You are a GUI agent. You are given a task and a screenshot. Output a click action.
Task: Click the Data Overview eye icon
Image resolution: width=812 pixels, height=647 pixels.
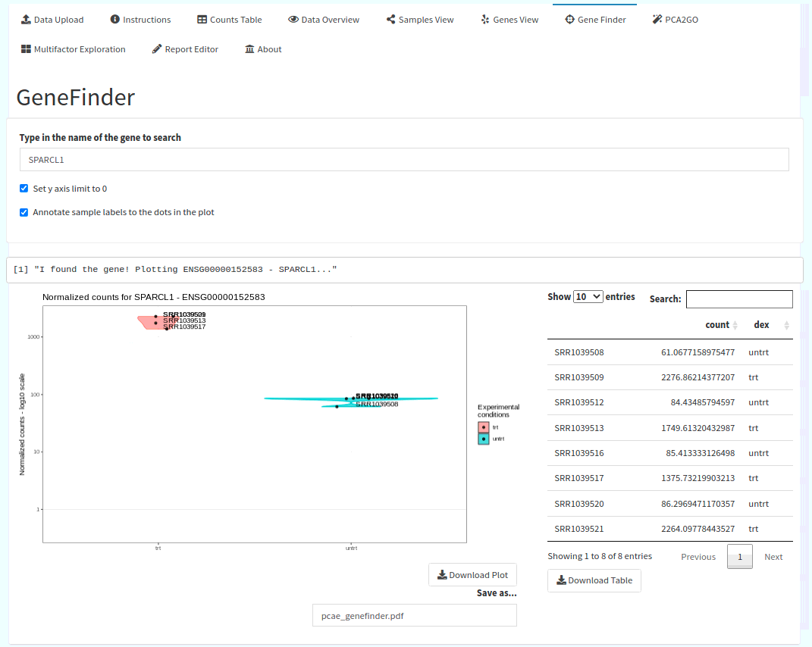(x=293, y=19)
